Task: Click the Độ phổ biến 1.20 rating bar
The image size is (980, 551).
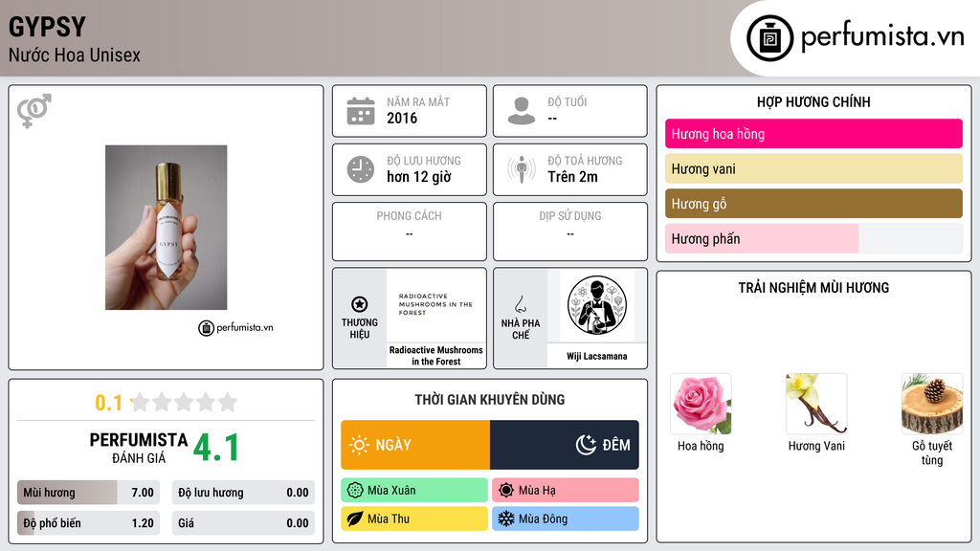Action: (89, 523)
